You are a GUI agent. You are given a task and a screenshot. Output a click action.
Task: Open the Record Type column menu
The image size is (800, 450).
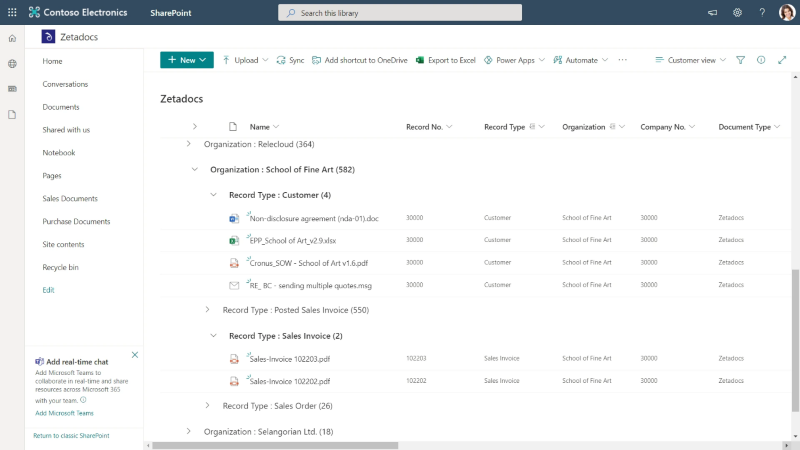[x=514, y=127]
